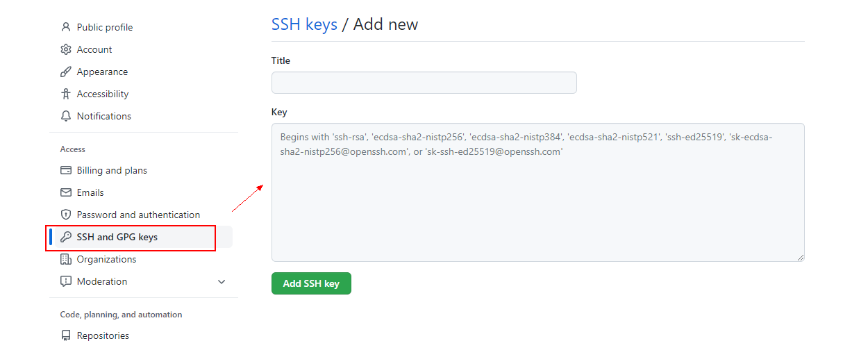This screenshot has height=341, width=868.
Task: Click the Accessibility figure icon
Action: click(66, 94)
